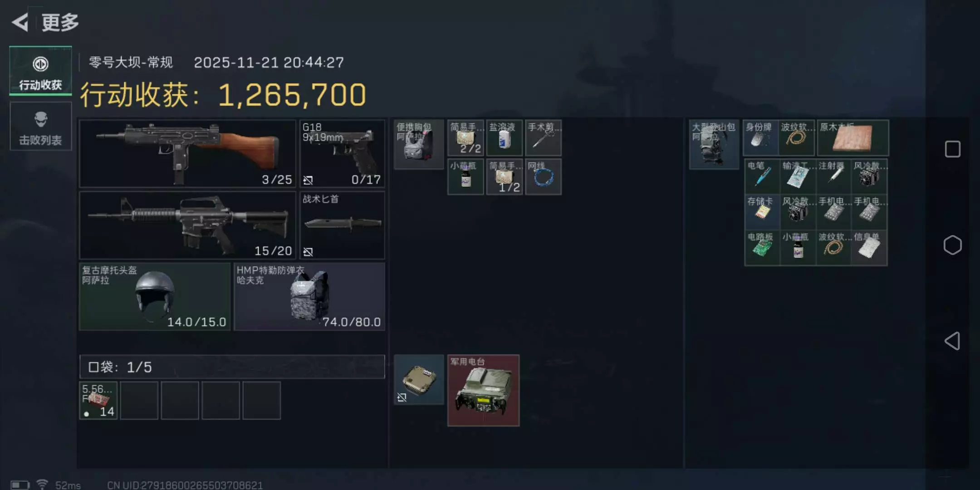This screenshot has width=980, height=490.
Task: Select the 信息单 info sheet item
Action: tap(869, 248)
